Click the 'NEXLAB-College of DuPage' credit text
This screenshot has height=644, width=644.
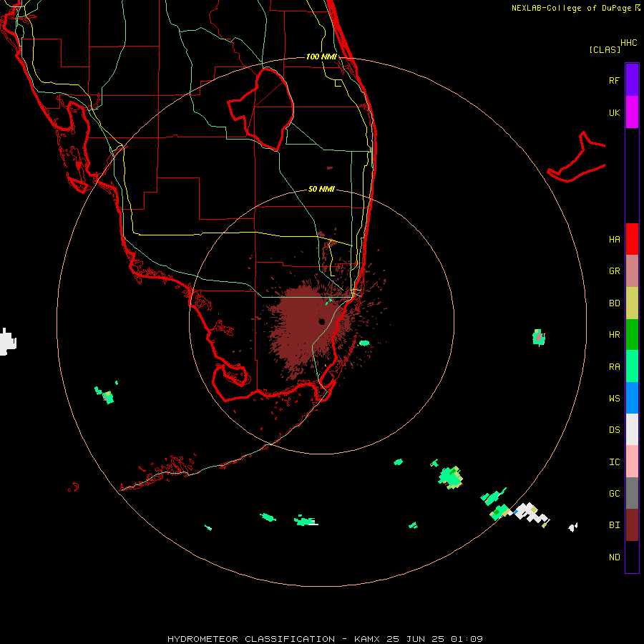pos(571,8)
